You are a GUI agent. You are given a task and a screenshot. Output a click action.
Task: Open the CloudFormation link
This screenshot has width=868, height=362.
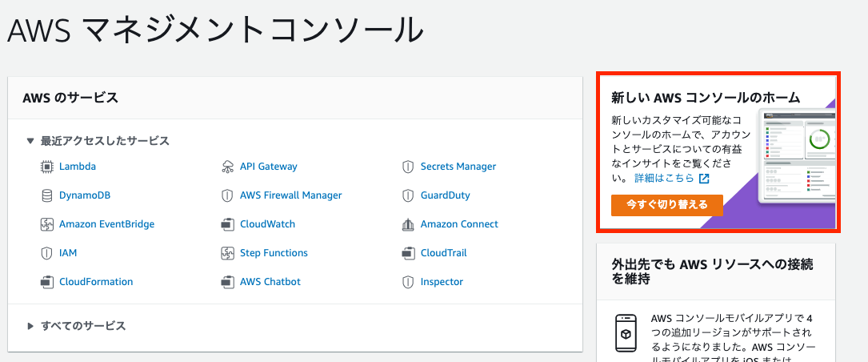pos(96,282)
